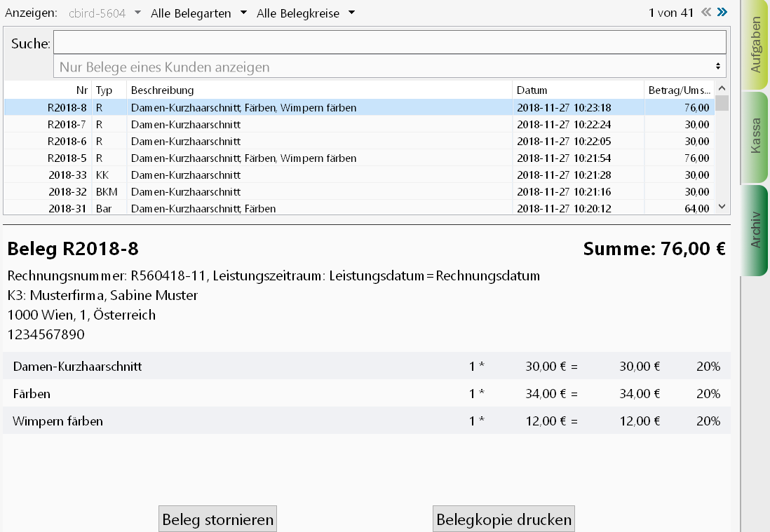Sort list by Datum column header
The image size is (770, 532).
click(x=577, y=90)
